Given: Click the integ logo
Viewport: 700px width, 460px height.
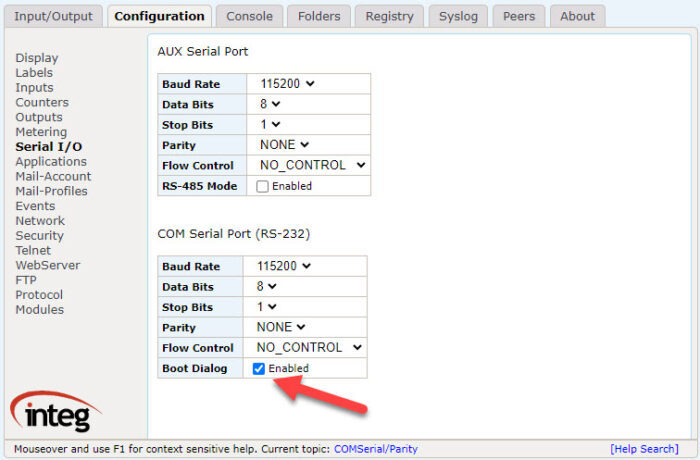Looking at the screenshot, I should pos(56,411).
